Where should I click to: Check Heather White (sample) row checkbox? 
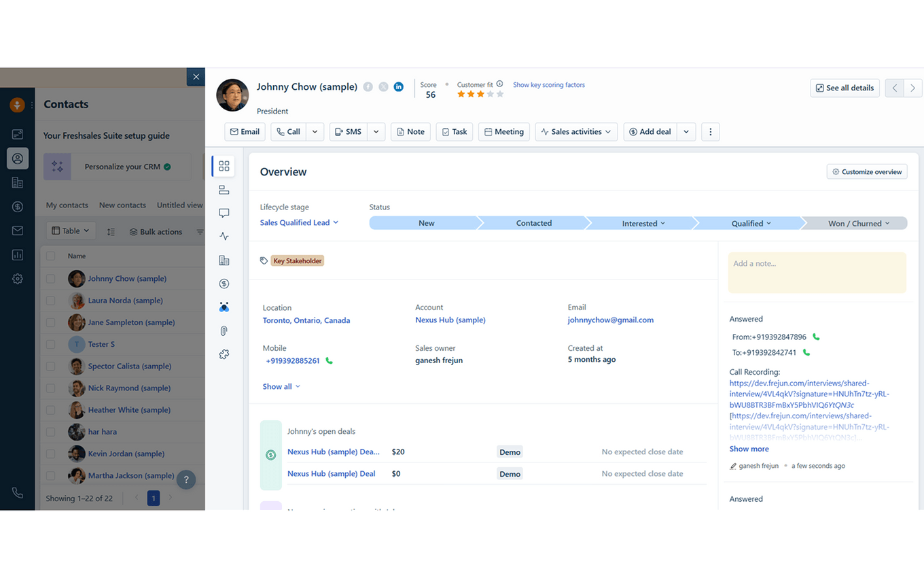pyautogui.click(x=51, y=410)
